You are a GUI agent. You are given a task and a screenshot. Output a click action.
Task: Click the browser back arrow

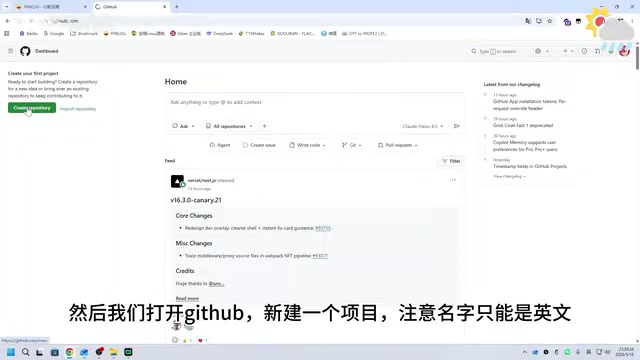pos(8,21)
